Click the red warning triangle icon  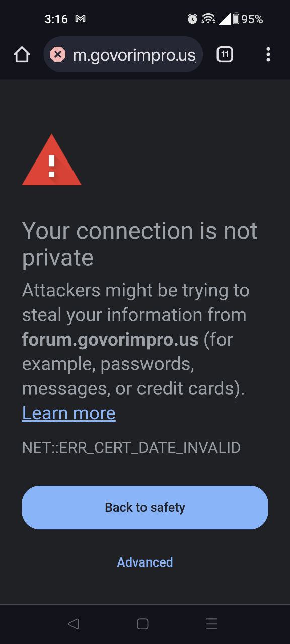pos(51,160)
